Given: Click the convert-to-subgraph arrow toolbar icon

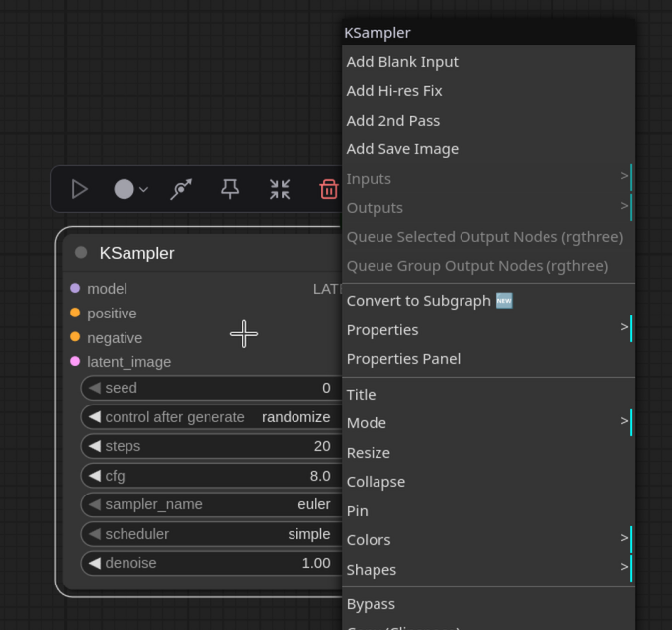Looking at the screenshot, I should pyautogui.click(x=181, y=189).
